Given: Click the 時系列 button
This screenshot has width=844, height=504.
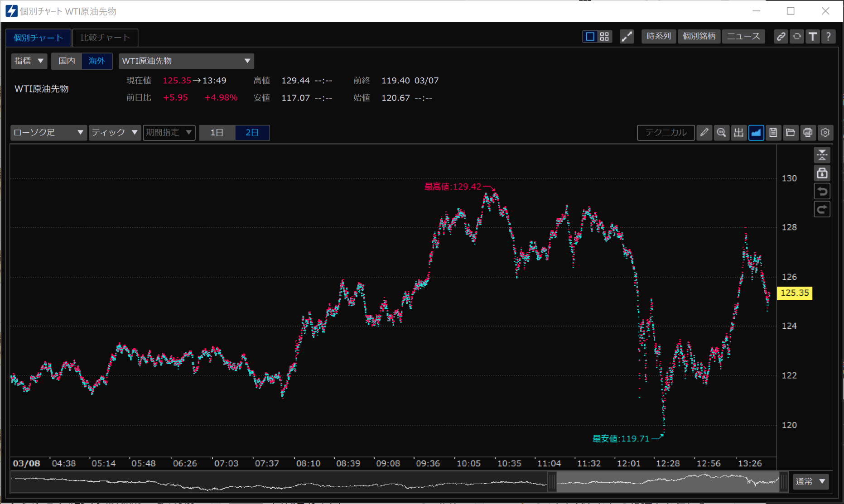Looking at the screenshot, I should coord(658,37).
